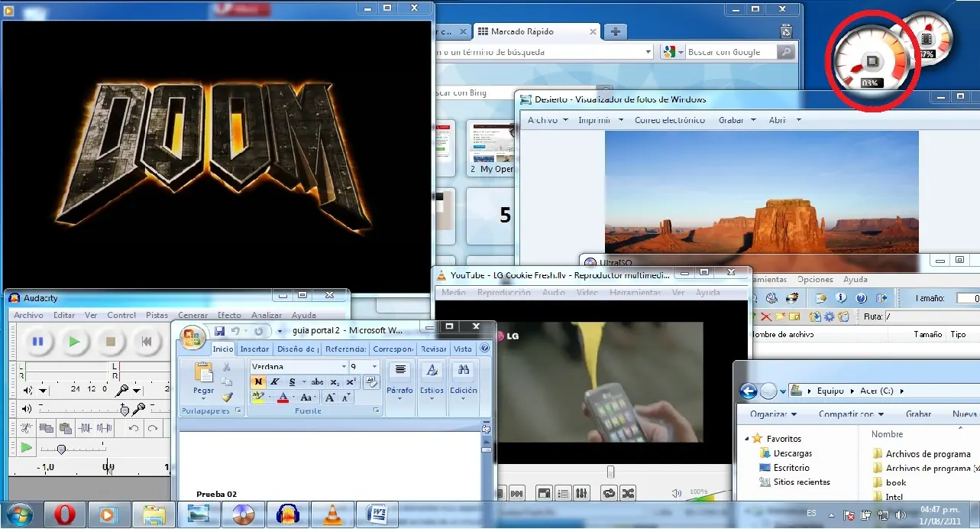
Task: Toggle loop mode in VLC
Action: (609, 493)
